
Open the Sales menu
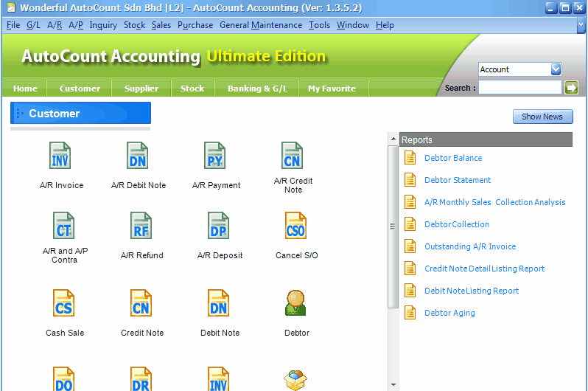(161, 25)
